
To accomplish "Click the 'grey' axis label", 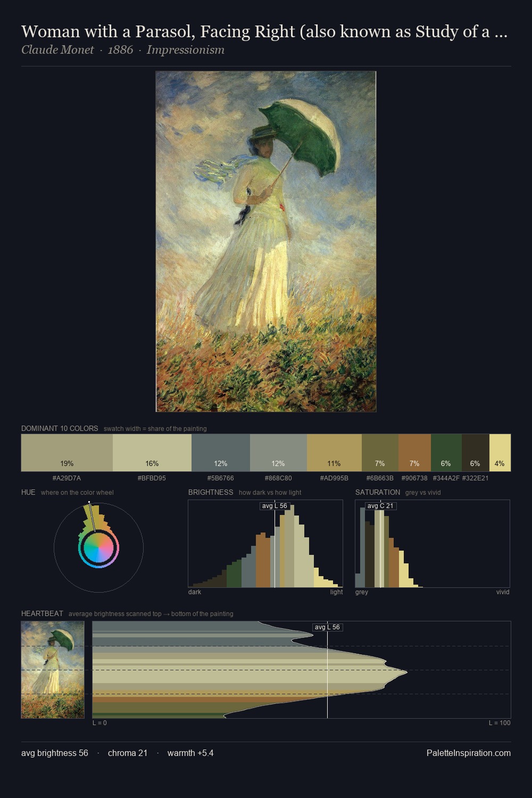I will coord(362,592).
